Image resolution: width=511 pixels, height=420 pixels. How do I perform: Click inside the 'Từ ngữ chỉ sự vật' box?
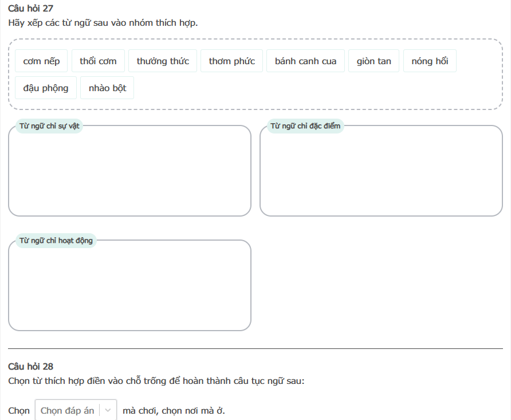point(129,175)
